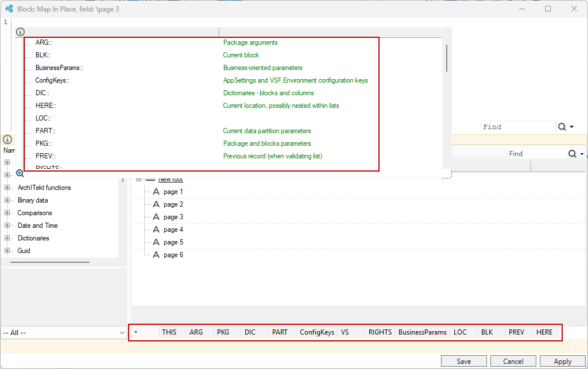Expand the Guid category
Screen dimensions: 588x369
tap(7, 251)
